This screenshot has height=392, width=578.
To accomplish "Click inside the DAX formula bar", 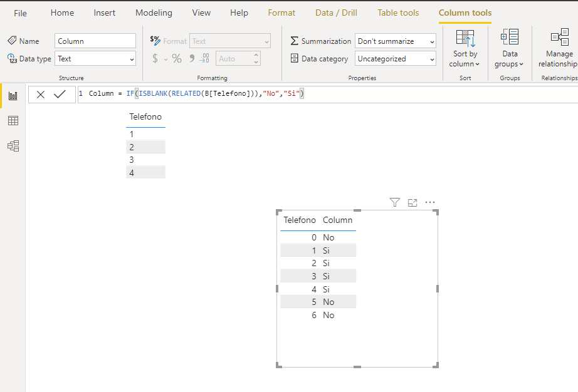I will [x=328, y=94].
